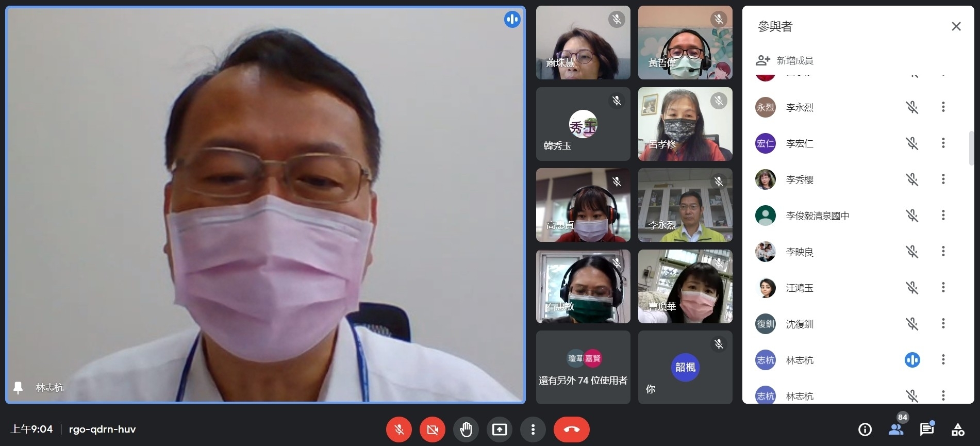Unmute the microphone in the bottom toolbar
Screen dimensions: 980x446
point(398,430)
